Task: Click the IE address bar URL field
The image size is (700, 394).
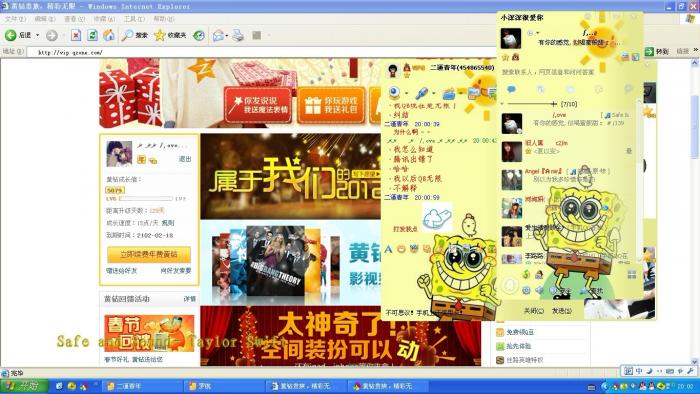Action: (x=261, y=52)
